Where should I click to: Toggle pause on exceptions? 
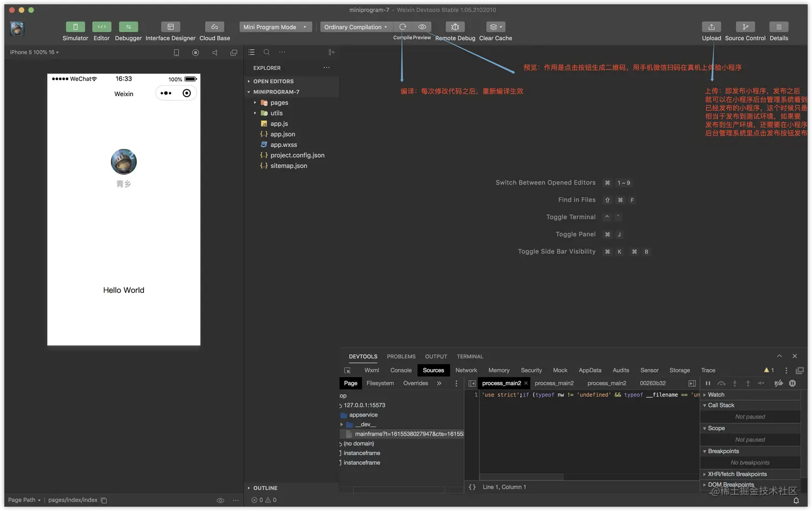point(792,383)
